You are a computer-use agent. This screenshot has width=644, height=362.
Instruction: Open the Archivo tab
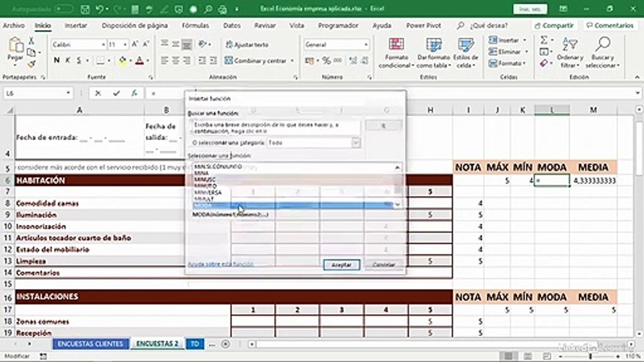14,25
